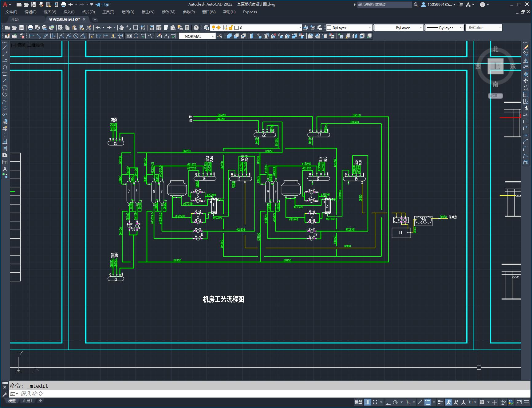The width and height of the screenshot is (532, 408).
Task: Click the Zoom Window icon
Action: (x=136, y=28)
